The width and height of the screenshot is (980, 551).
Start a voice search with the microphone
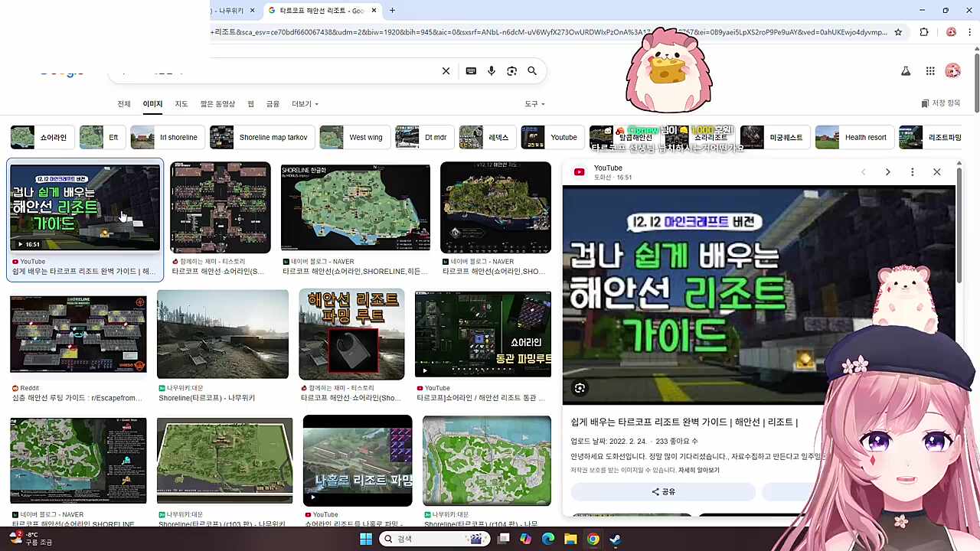tap(492, 71)
